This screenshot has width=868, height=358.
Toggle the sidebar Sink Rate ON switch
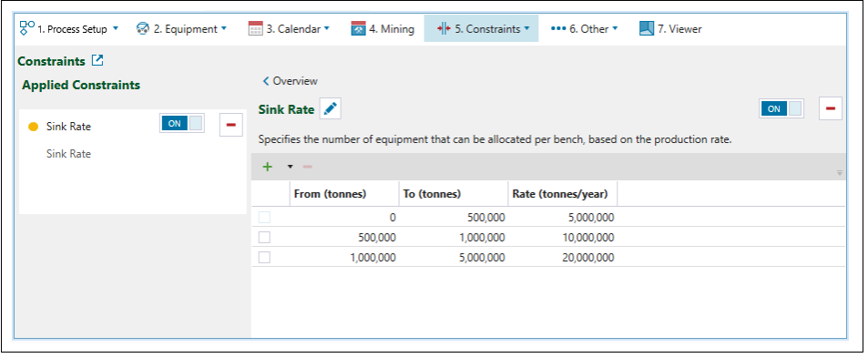point(182,123)
